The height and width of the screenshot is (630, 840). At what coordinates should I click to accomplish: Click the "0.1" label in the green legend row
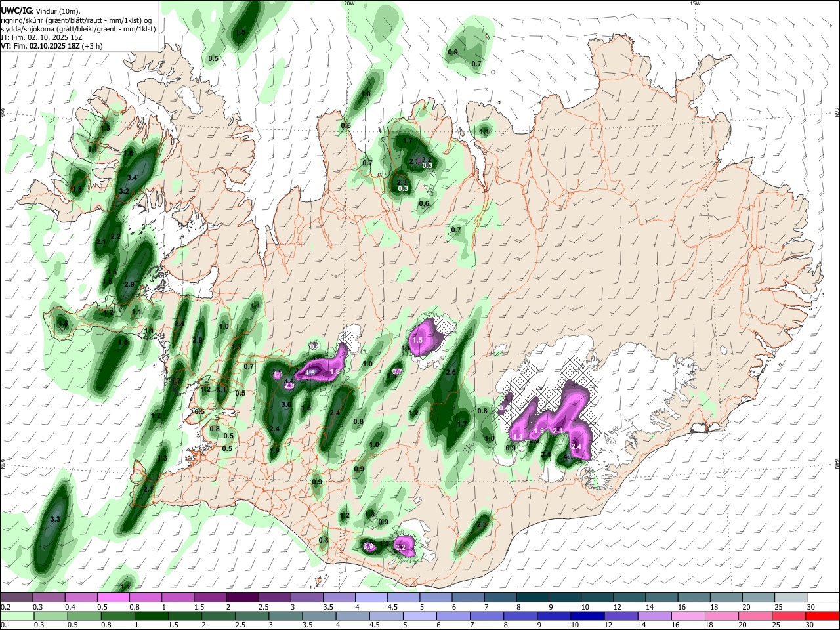[5, 625]
